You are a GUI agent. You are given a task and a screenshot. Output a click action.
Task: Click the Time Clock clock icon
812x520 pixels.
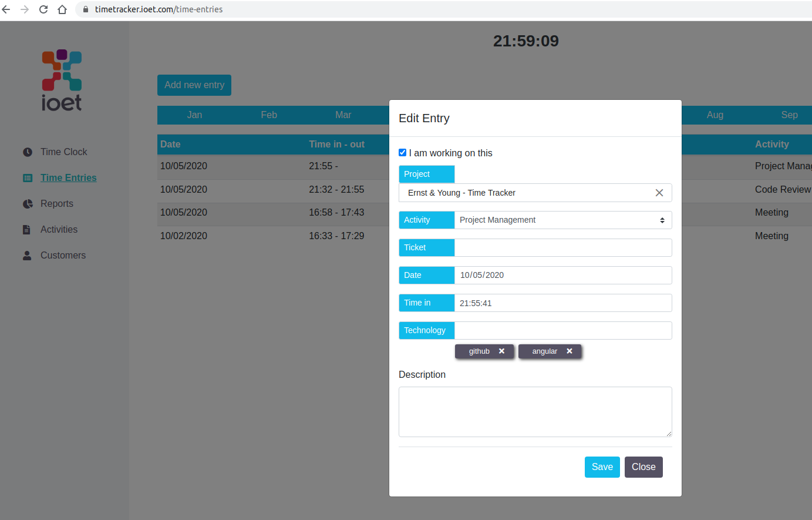click(x=28, y=152)
